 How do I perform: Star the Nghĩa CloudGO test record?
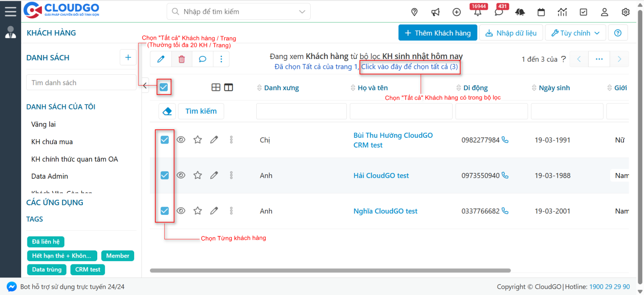(x=197, y=210)
